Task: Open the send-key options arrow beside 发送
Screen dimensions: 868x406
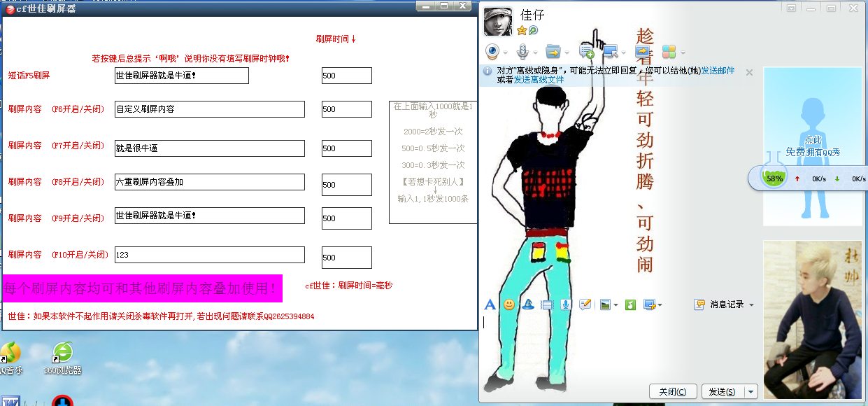Action: tap(752, 391)
